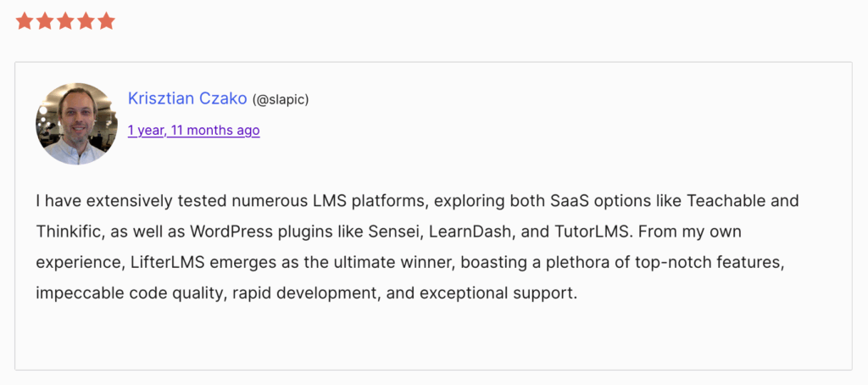Screen dimensions: 868x385
Task: Click the word "Thinkific" in the review
Action: click(x=67, y=232)
